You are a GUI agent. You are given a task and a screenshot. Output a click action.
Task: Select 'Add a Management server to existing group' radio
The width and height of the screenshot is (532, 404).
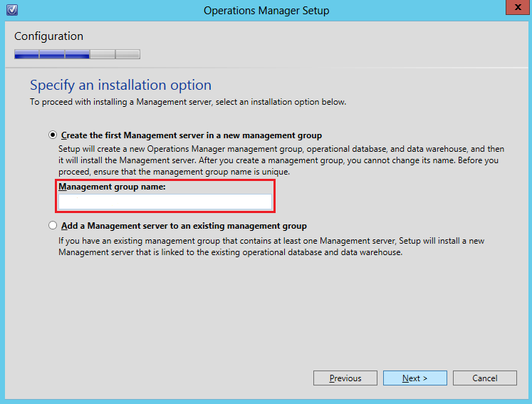tap(53, 225)
